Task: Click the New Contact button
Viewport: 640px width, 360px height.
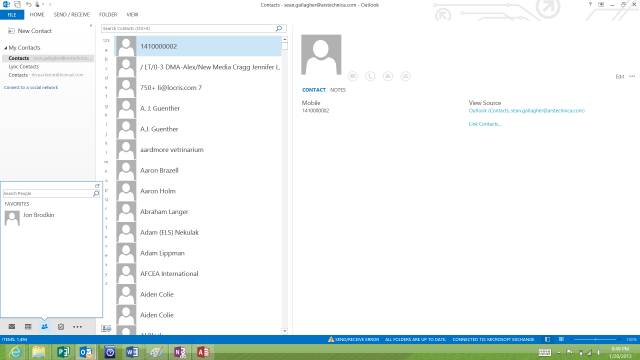Action: 30,31
